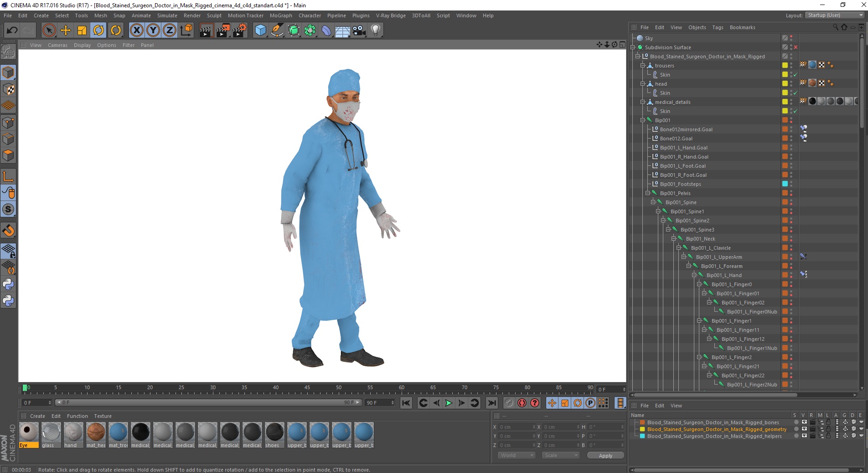868x473 pixels.
Task: Enable Polygons mode
Action: pos(8,155)
